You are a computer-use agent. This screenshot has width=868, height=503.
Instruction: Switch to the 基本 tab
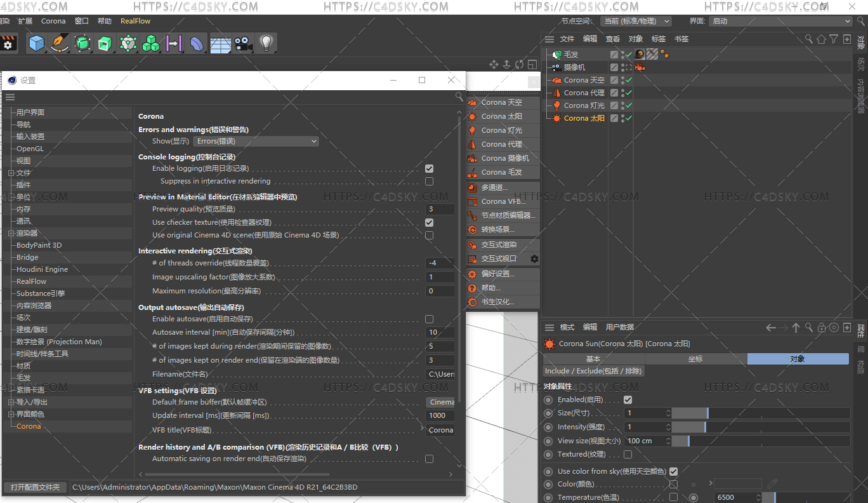point(594,359)
